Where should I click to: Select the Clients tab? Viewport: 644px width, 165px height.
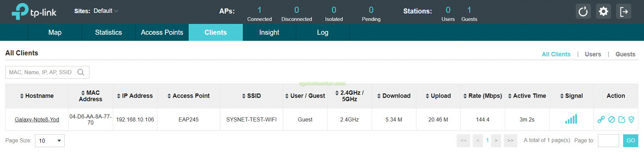pyautogui.click(x=216, y=32)
